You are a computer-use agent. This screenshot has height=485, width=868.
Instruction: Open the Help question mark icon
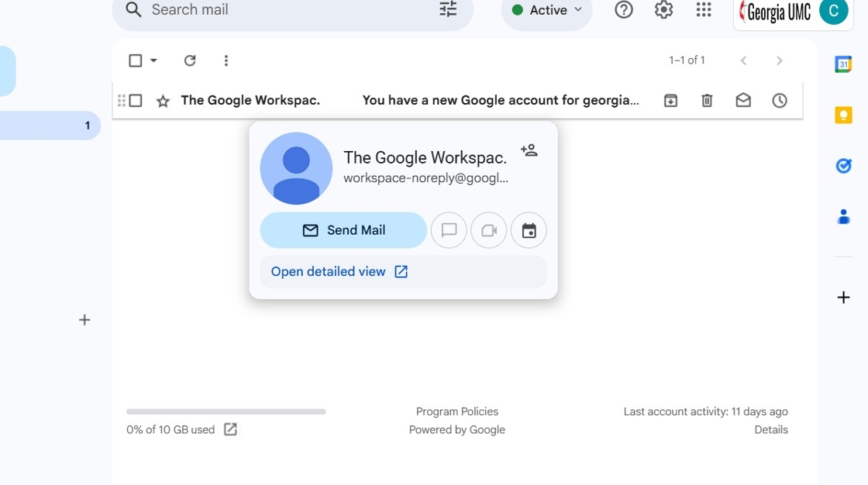(x=624, y=10)
